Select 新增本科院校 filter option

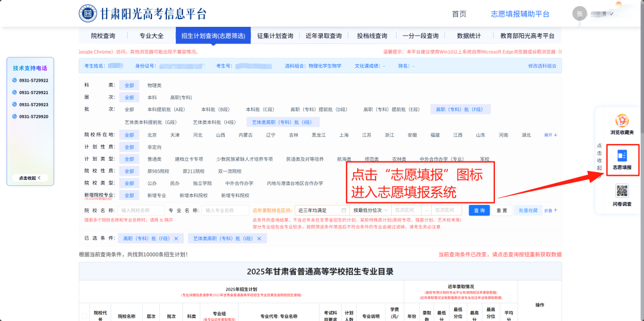coord(193,195)
